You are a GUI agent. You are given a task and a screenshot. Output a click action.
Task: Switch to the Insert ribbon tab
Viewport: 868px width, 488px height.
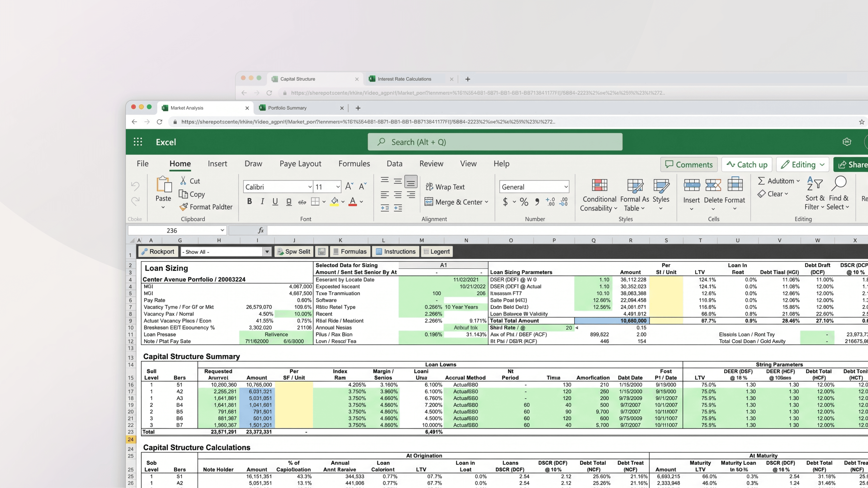217,164
